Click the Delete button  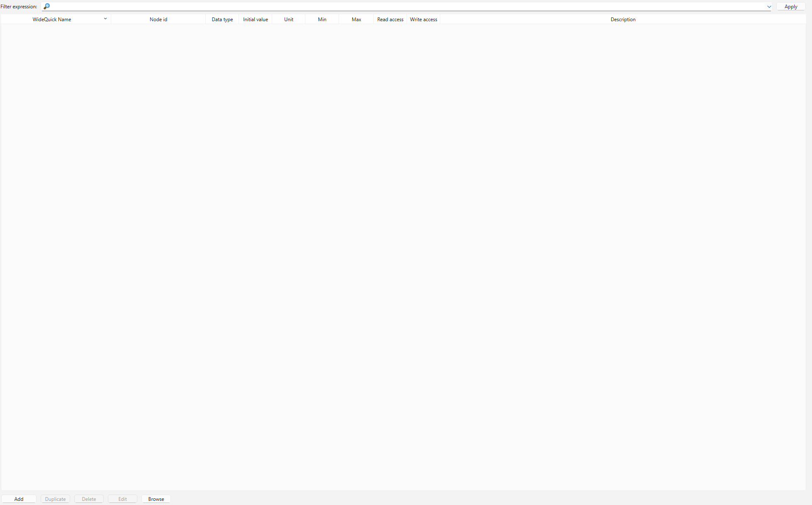[x=89, y=499]
